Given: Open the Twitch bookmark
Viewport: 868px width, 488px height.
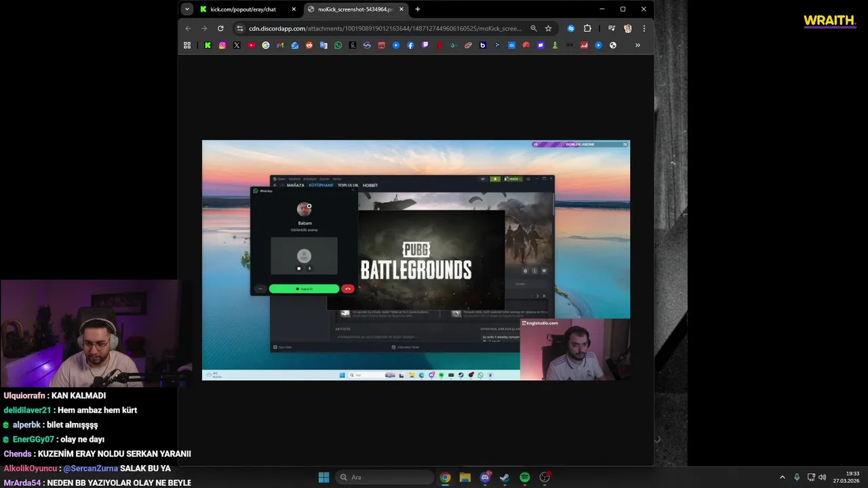Looking at the screenshot, I should coord(425,45).
